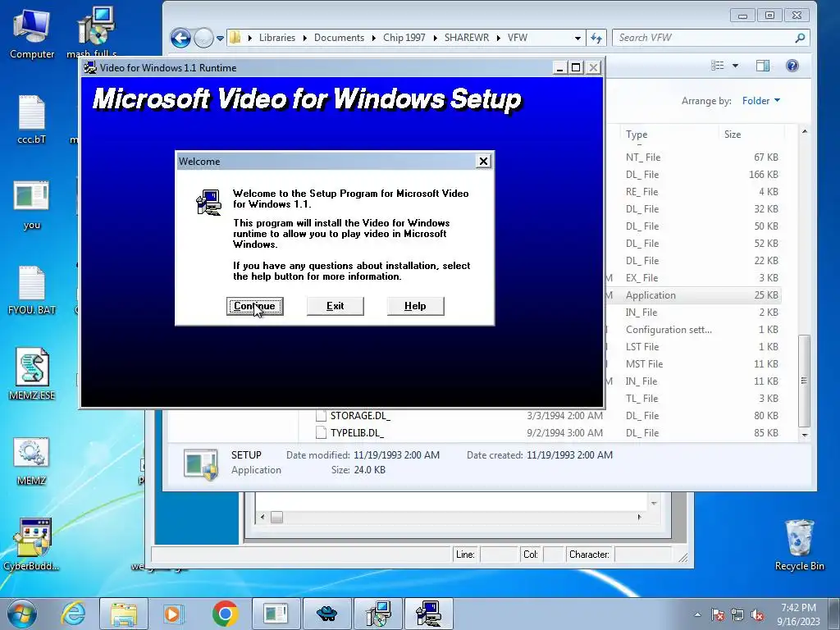Select the 'you' desktop icon
Viewport: 840px width, 630px height.
32,205
